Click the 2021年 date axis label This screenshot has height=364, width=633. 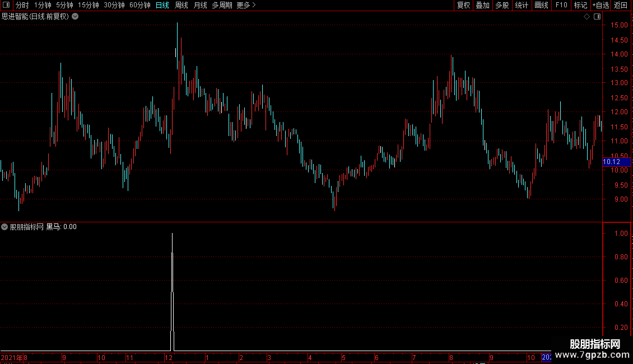(12, 357)
